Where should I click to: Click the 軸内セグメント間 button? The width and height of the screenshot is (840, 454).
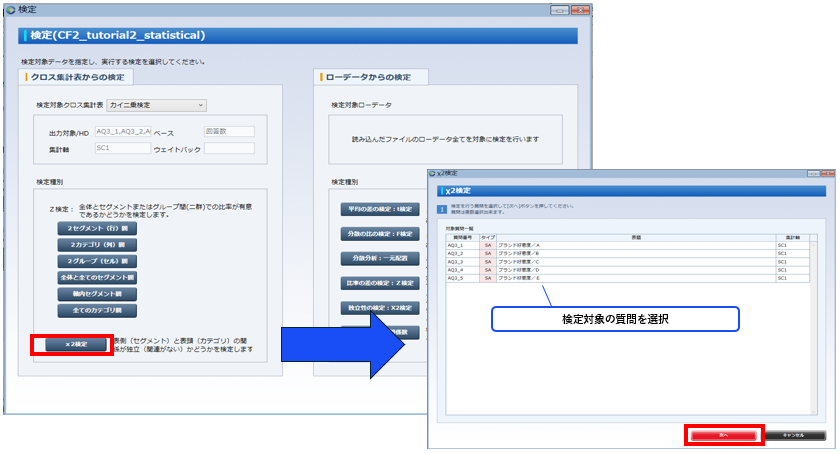[x=97, y=294]
